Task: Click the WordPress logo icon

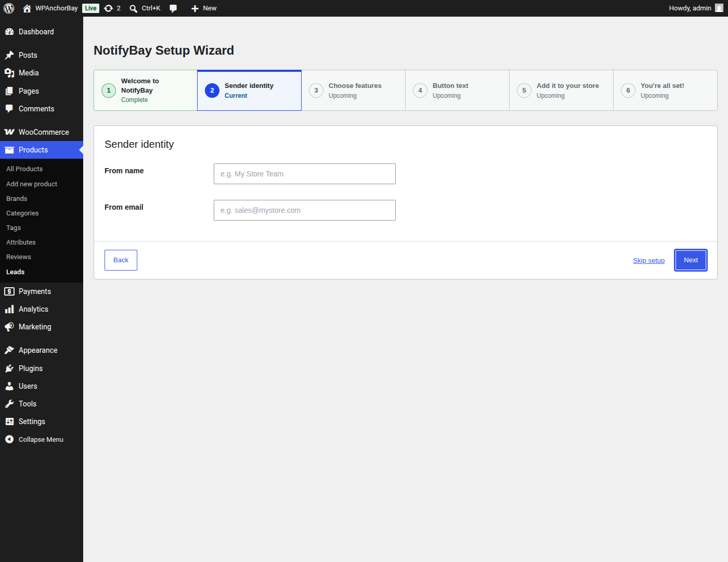Action: click(x=9, y=8)
